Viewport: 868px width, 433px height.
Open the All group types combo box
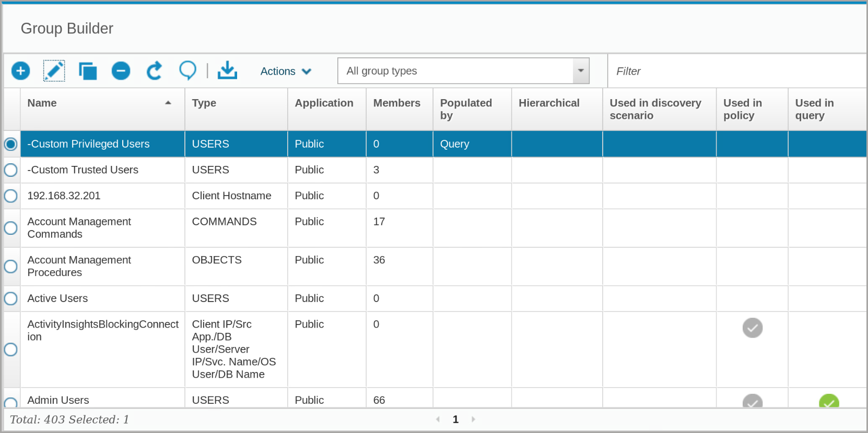(x=464, y=71)
